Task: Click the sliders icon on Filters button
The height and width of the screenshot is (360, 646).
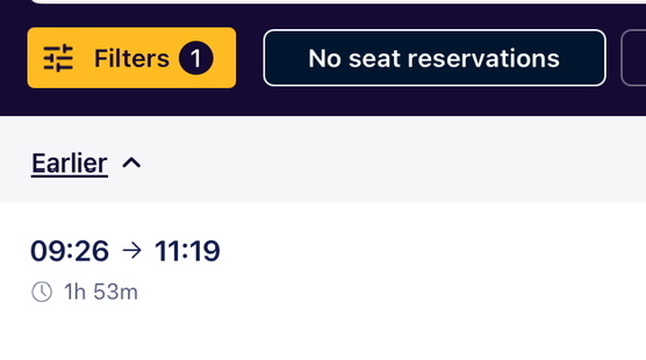Action: (59, 58)
